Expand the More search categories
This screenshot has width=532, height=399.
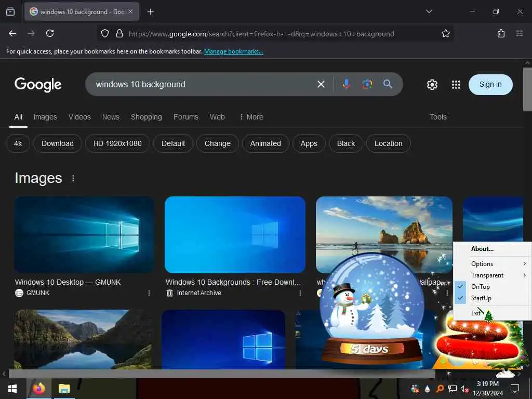[x=251, y=117]
